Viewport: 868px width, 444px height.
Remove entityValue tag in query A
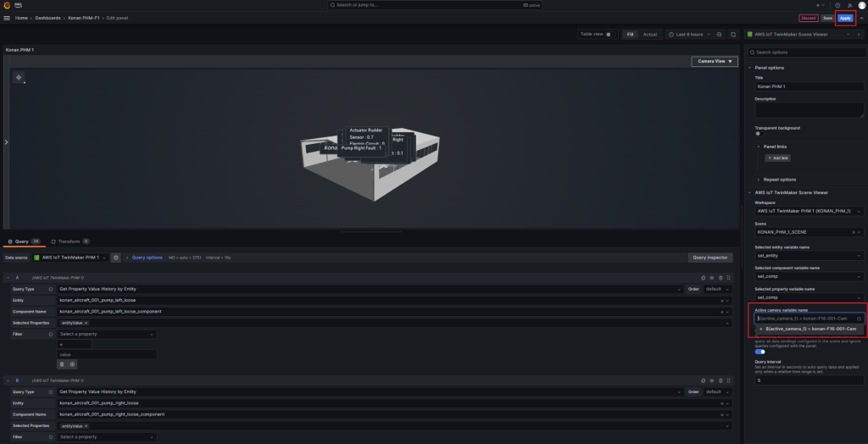click(x=86, y=323)
